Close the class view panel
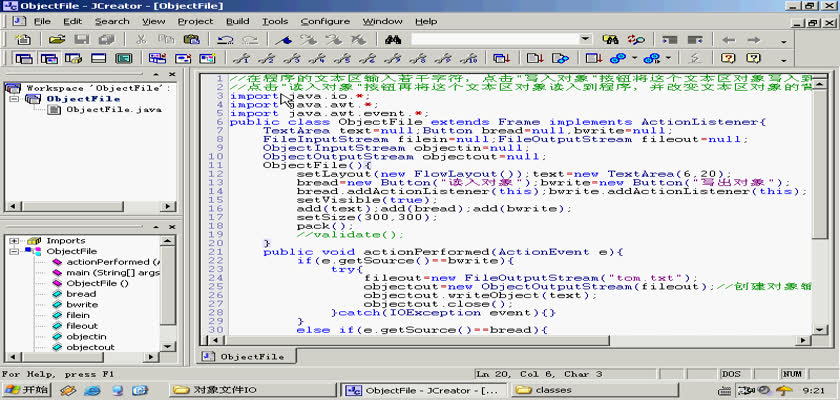This screenshot has height=400, width=840. [172, 227]
